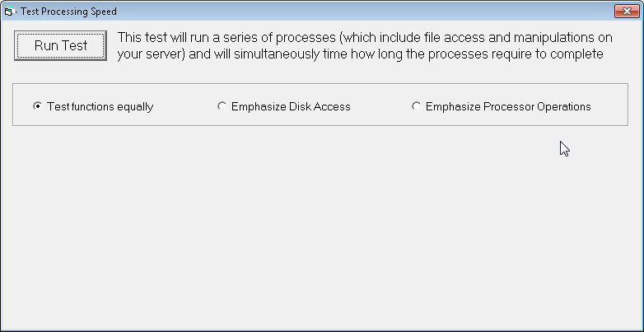Viewport: 644px width, 332px height.
Task: Click the "Emphasize Disk Access" label text
Action: point(291,106)
